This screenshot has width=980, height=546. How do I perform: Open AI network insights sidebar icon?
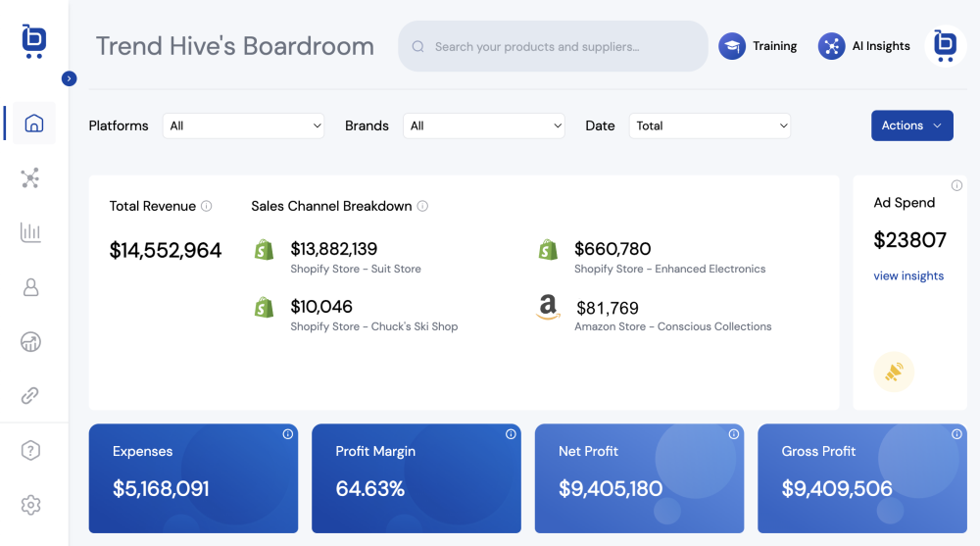pos(30,178)
